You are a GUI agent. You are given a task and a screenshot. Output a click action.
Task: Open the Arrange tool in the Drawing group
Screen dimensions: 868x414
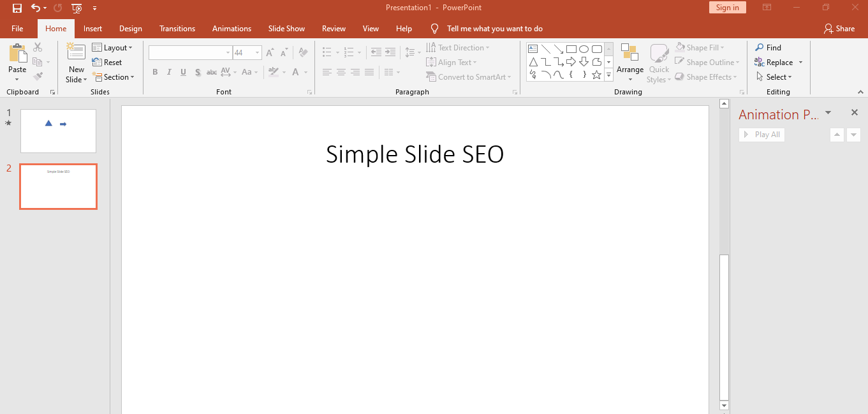click(630, 62)
